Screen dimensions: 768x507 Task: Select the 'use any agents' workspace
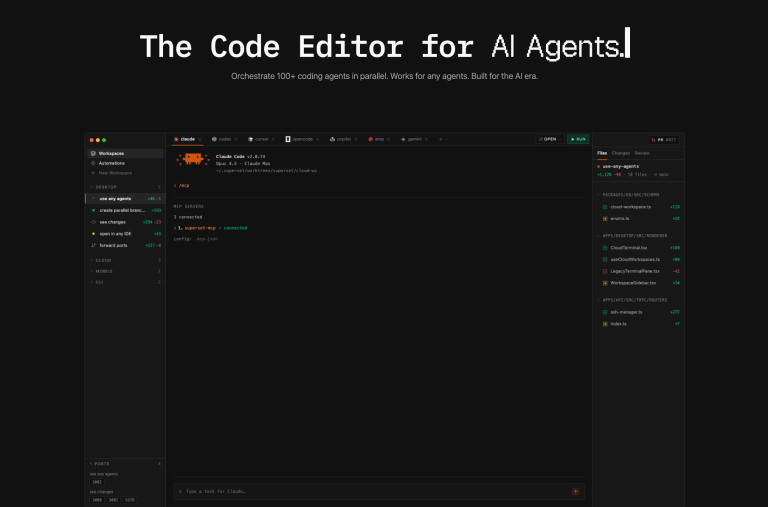[125, 198]
